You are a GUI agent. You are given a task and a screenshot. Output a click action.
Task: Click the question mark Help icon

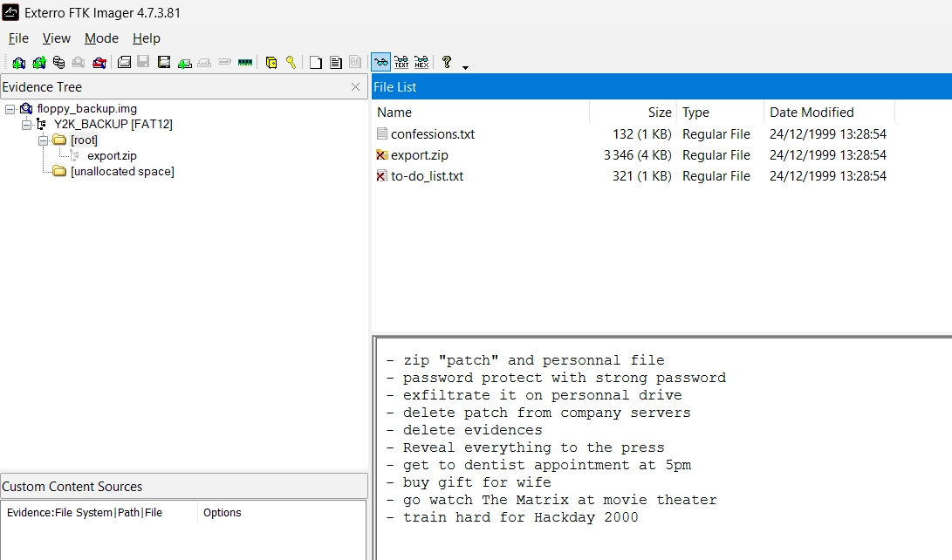tap(447, 62)
